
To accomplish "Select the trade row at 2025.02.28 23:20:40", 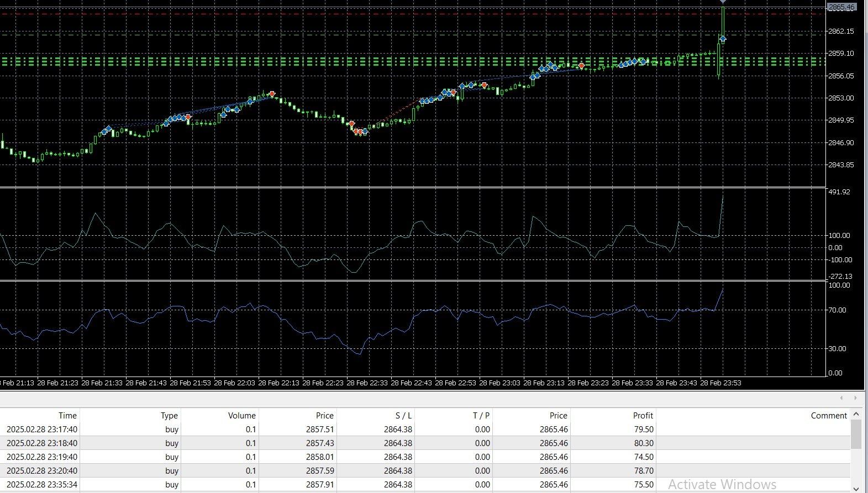I will [x=425, y=470].
